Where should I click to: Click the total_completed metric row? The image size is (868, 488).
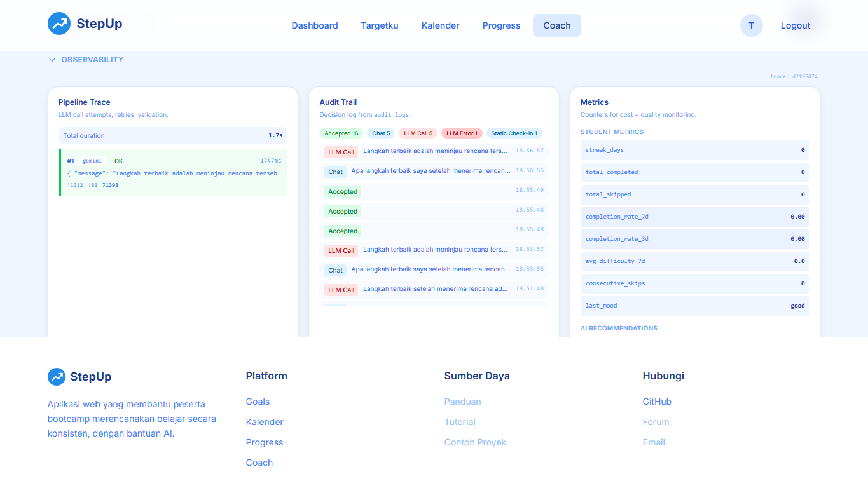(695, 172)
